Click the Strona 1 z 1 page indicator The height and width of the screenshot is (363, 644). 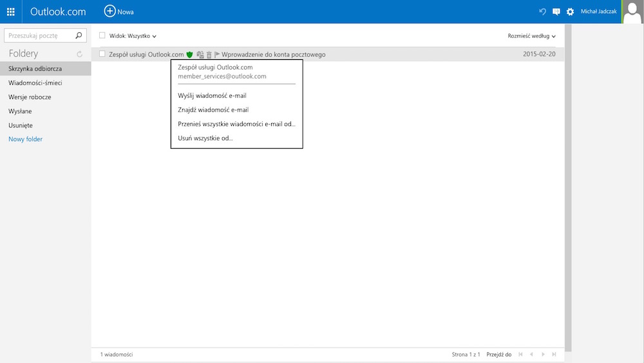466,355
